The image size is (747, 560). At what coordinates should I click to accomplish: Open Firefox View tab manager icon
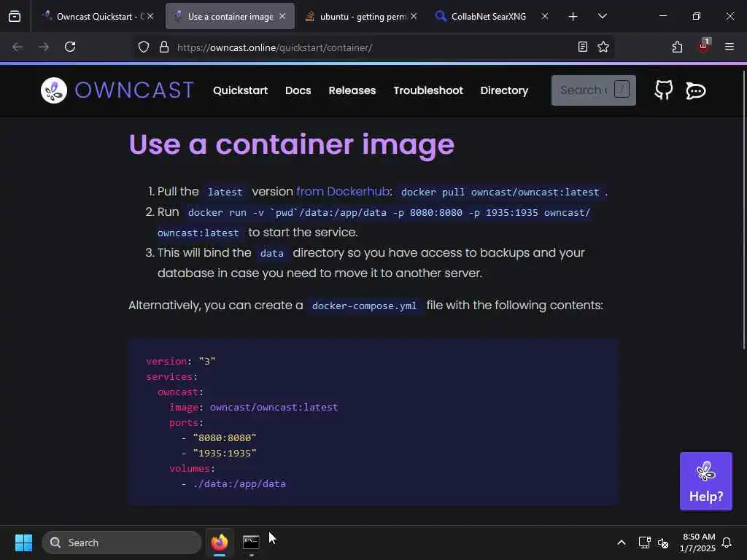coord(15,16)
